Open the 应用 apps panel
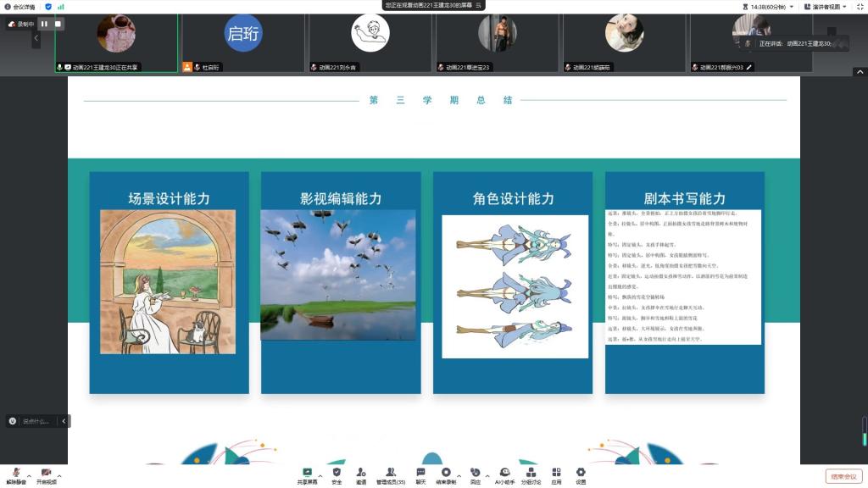The image size is (868, 488). click(556, 474)
